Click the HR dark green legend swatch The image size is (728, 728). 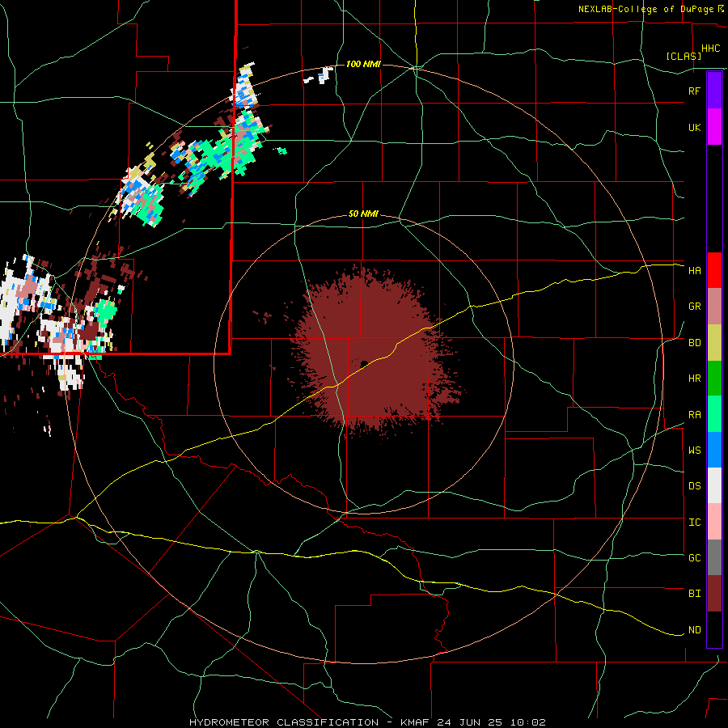pos(714,379)
